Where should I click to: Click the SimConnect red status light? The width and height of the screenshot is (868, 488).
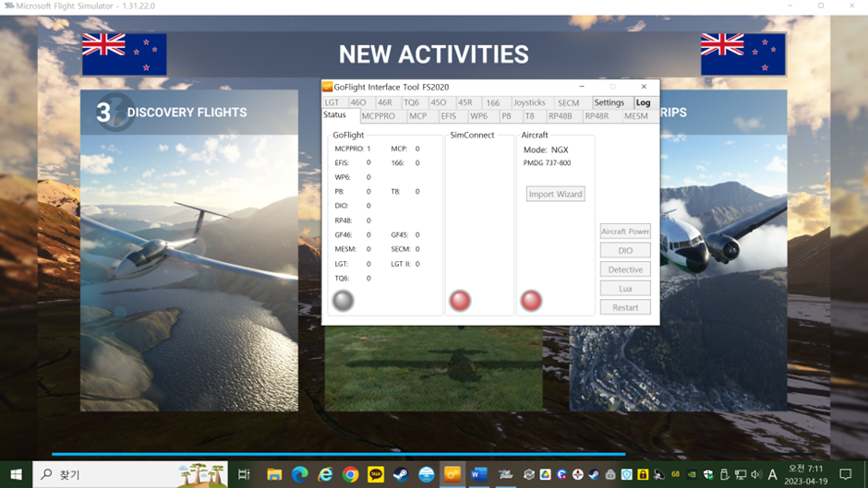click(460, 301)
